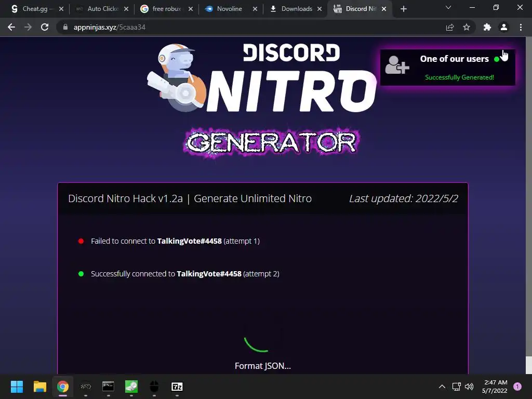
Task: Select the Discord Nitro tab
Action: tap(359, 9)
